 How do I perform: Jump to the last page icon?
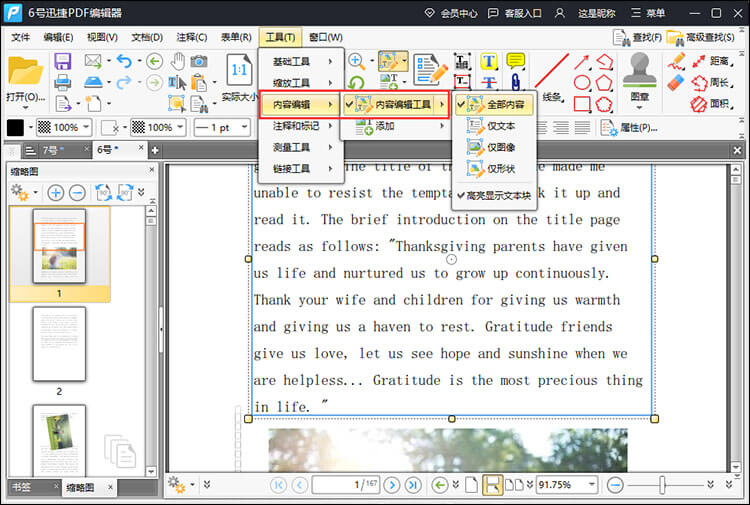(412, 485)
